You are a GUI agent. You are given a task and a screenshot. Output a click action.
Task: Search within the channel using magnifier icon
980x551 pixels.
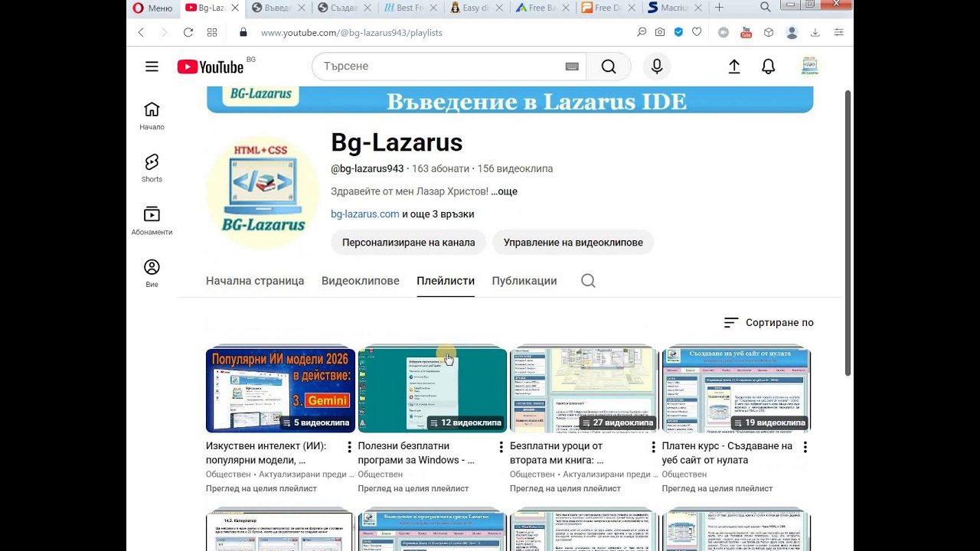[x=588, y=281]
